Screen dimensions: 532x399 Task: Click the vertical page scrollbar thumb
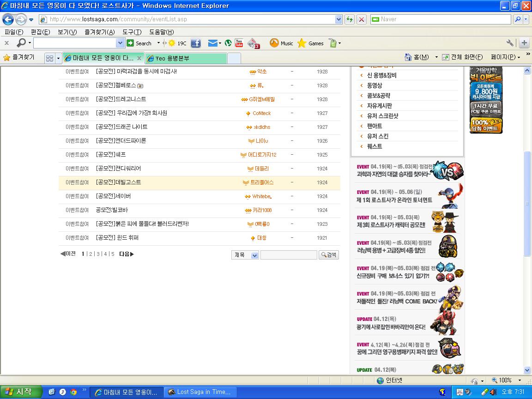527,204
